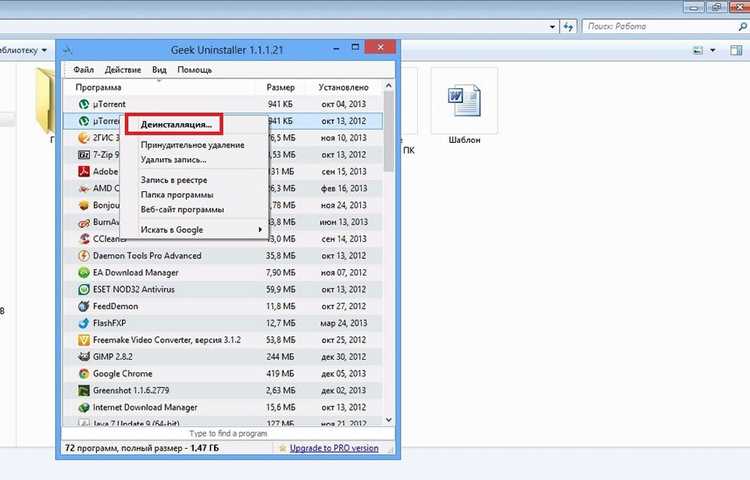
Task: Select Удалить запись in context menu
Action: [x=173, y=160]
